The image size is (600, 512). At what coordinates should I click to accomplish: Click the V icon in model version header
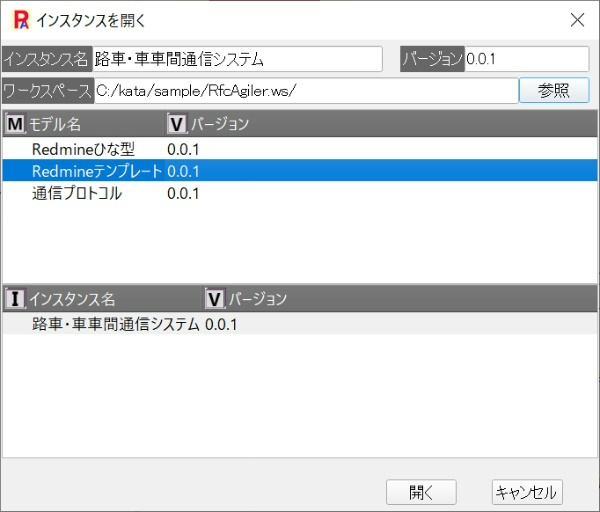[177, 124]
